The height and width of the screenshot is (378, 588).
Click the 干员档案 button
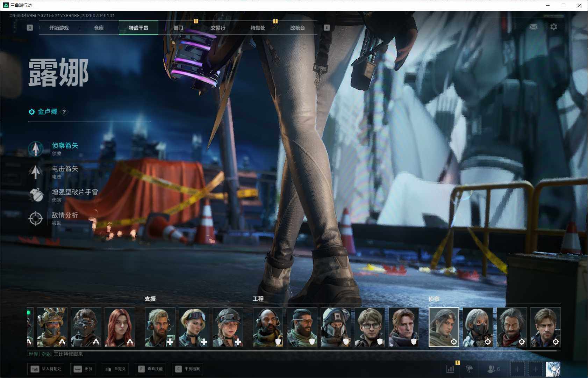pos(188,369)
